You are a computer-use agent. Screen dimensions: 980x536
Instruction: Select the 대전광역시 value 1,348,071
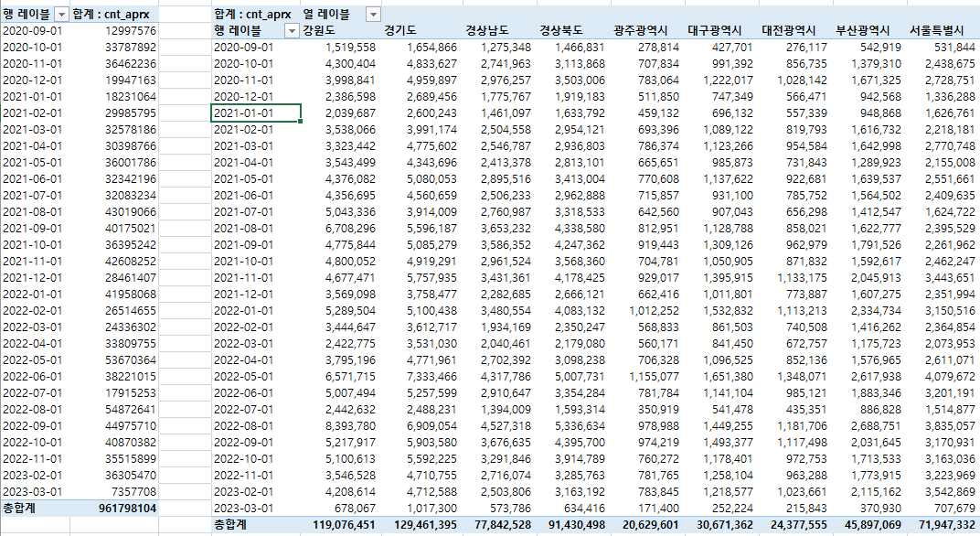[802, 377]
